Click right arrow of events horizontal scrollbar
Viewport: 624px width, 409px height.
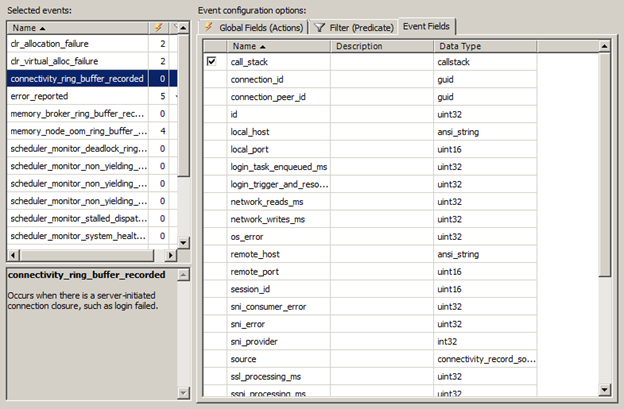click(x=171, y=255)
